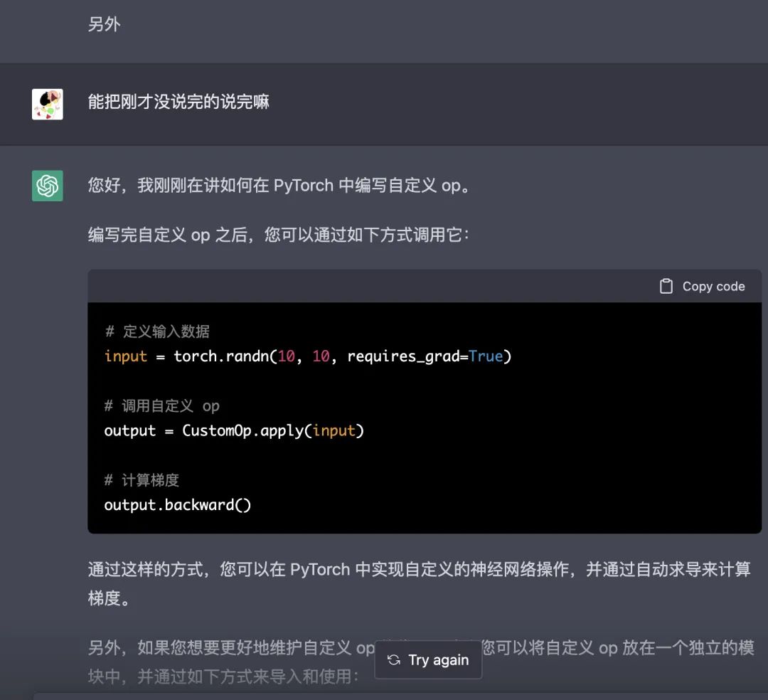Click the ChatGPT logo avatar

(48, 186)
